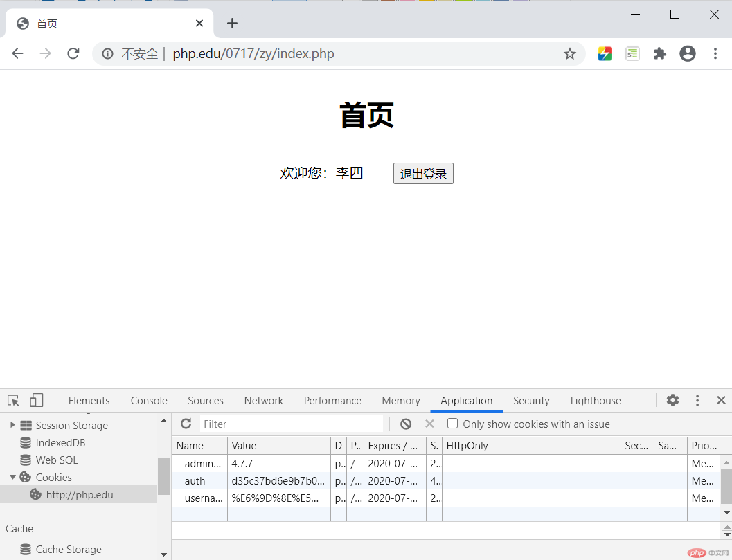This screenshot has height=560, width=732.
Task: Expand the Session Storage tree node
Action: point(12,424)
